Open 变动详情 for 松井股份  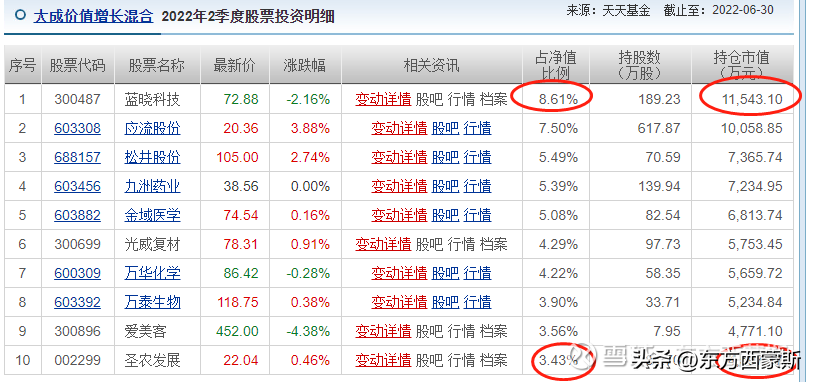(x=399, y=157)
